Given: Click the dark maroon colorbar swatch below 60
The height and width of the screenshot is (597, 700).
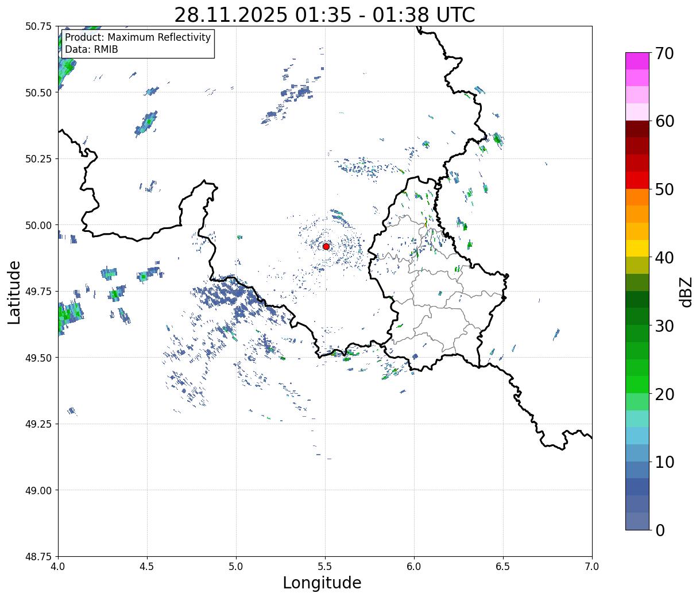Looking at the screenshot, I should tap(637, 129).
